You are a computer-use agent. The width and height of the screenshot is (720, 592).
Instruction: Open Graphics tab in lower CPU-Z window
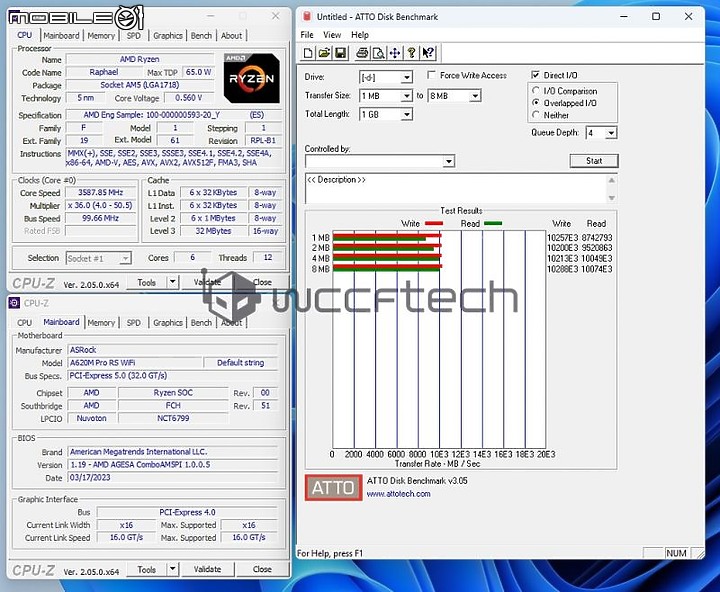click(x=168, y=322)
